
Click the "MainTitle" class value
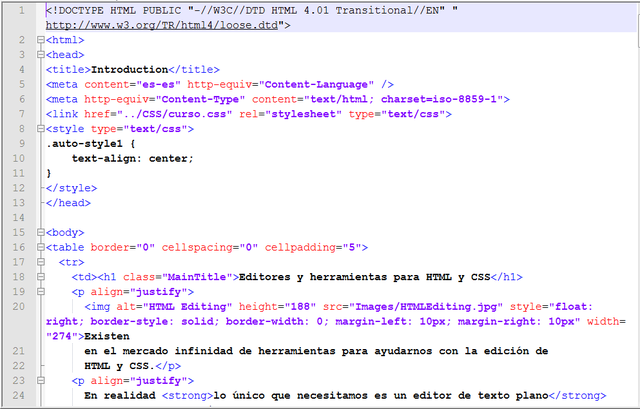pos(197,277)
